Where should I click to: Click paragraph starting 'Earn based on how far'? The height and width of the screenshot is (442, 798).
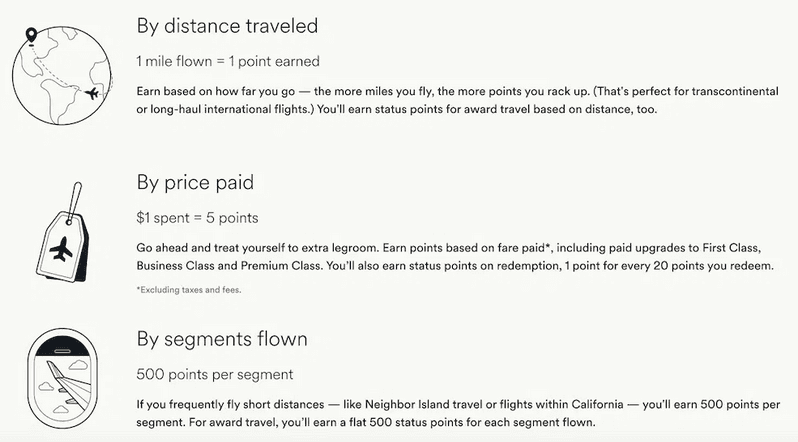(460, 100)
